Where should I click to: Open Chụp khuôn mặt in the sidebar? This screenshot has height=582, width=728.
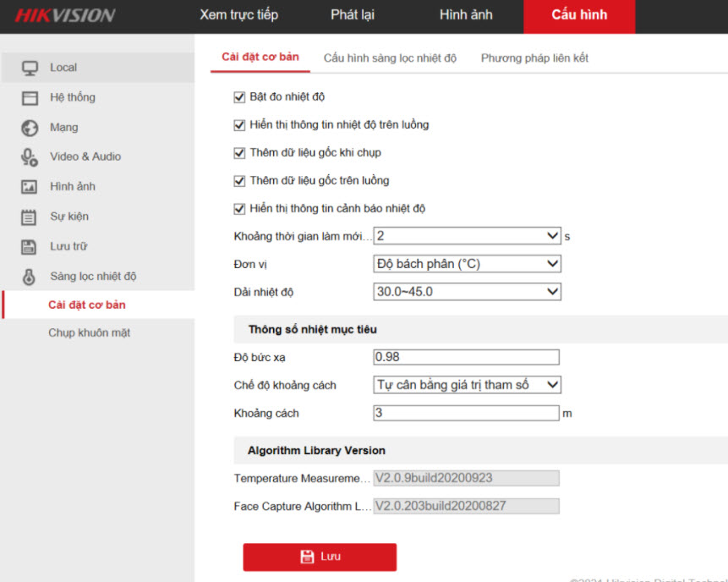(x=89, y=333)
